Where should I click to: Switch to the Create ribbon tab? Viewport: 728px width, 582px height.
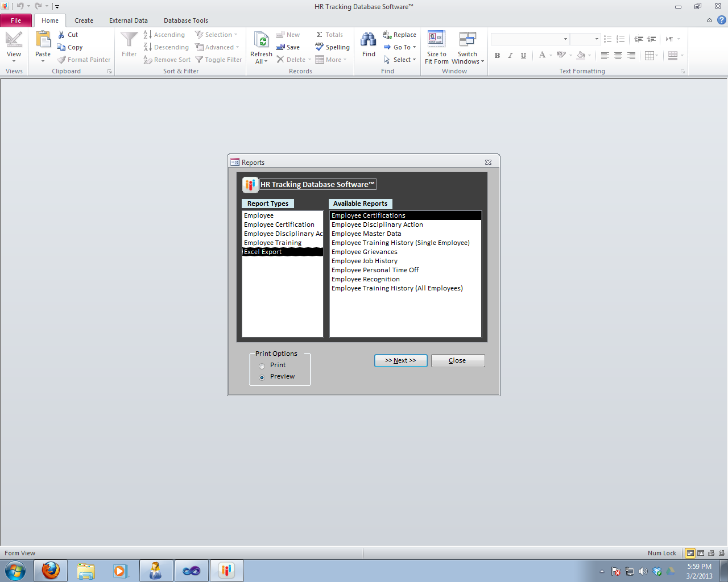(84, 20)
